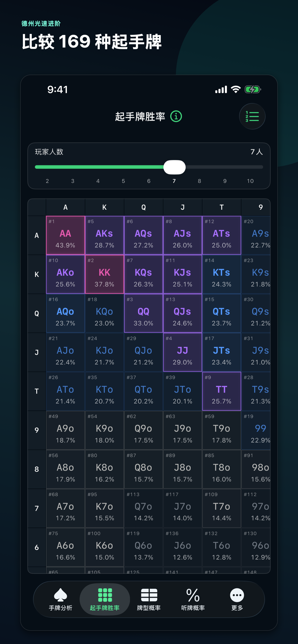The image size is (298, 644).
Task: Select the AJo 22.4% cell
Action: 65,352
